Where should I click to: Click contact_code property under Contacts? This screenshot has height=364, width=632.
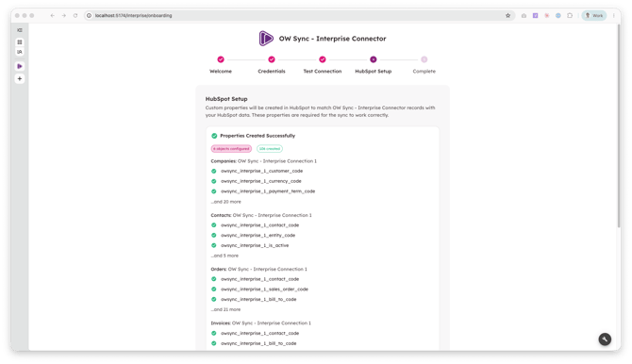coord(260,225)
